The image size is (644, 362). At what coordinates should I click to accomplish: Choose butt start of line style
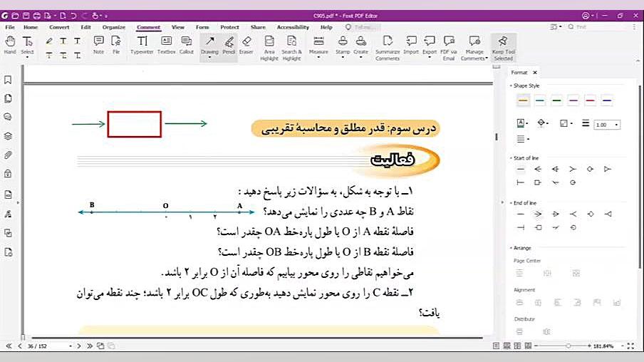point(520,182)
